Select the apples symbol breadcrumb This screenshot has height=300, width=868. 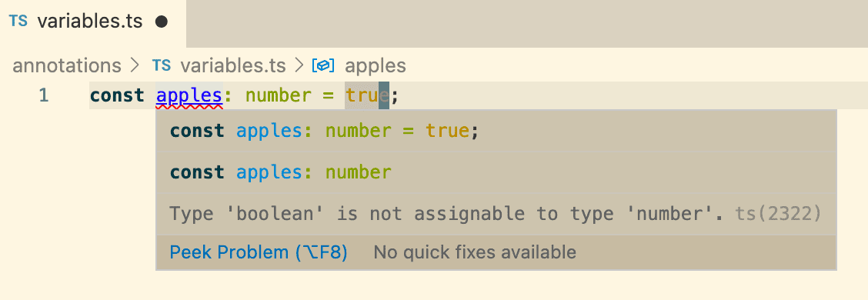[x=376, y=66]
